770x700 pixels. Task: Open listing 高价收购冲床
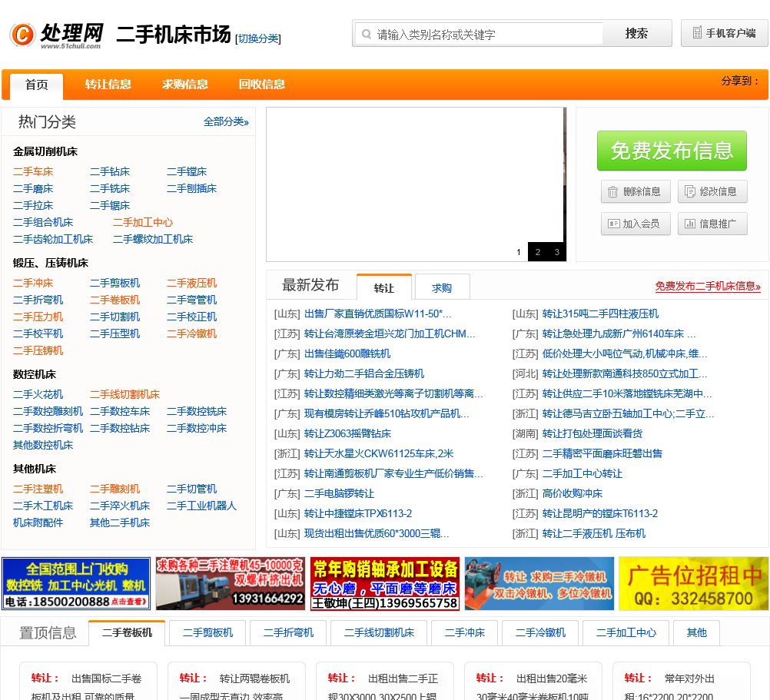coord(572,494)
